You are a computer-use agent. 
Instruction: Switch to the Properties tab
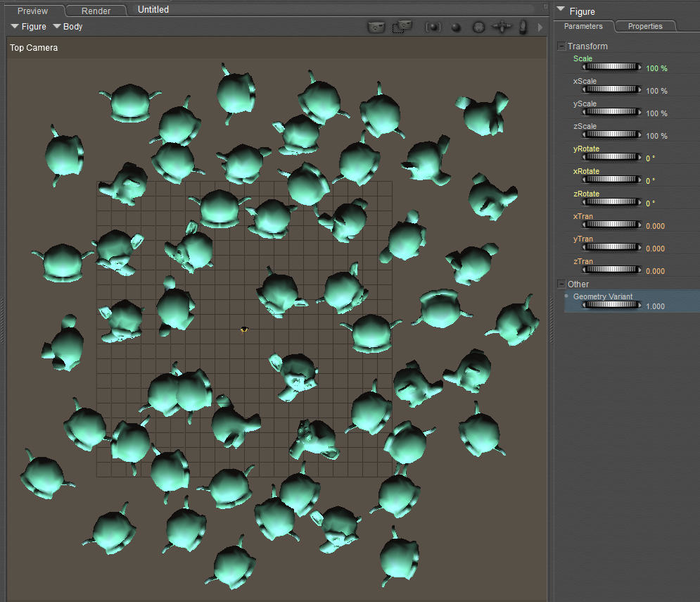pyautogui.click(x=644, y=26)
